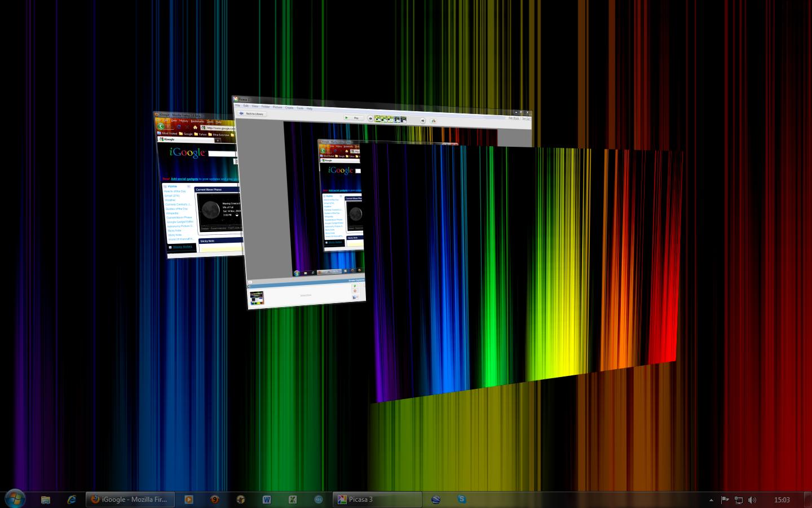Open File menu in Picasa 3 window
Viewport: 812px width, 508px height.
[x=237, y=106]
